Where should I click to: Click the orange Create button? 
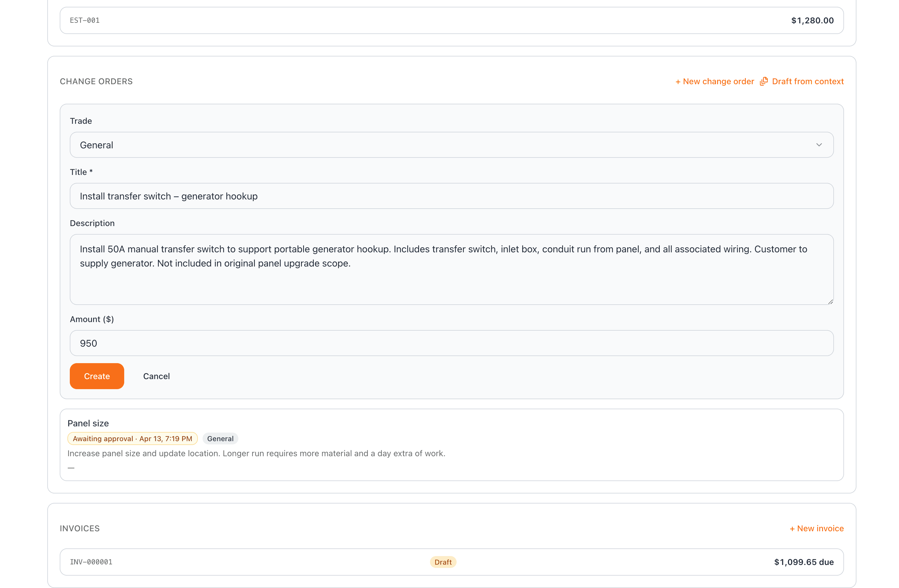pos(97,376)
